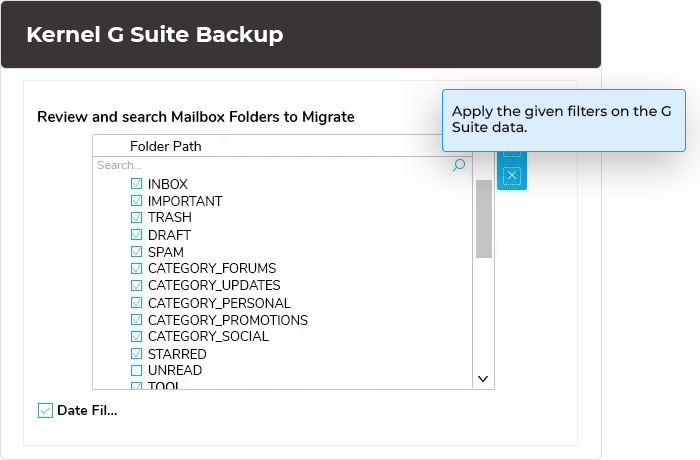Uncheck the STARRED folder checkbox

pyautogui.click(x=137, y=354)
